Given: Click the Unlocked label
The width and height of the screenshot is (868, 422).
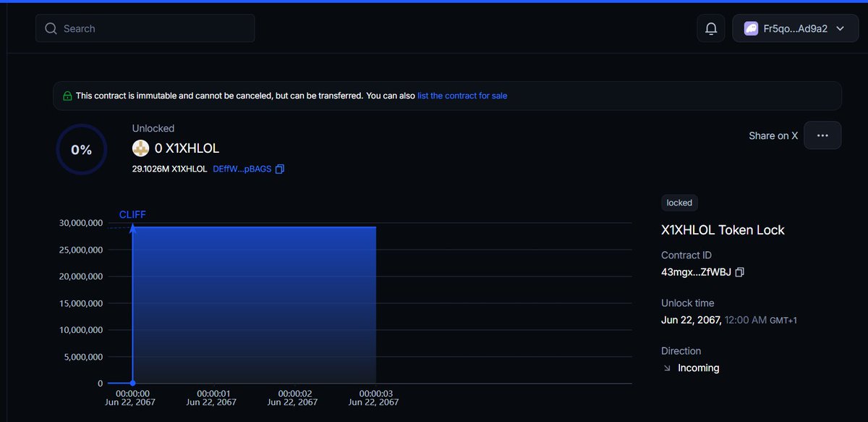Looking at the screenshot, I should pyautogui.click(x=153, y=128).
